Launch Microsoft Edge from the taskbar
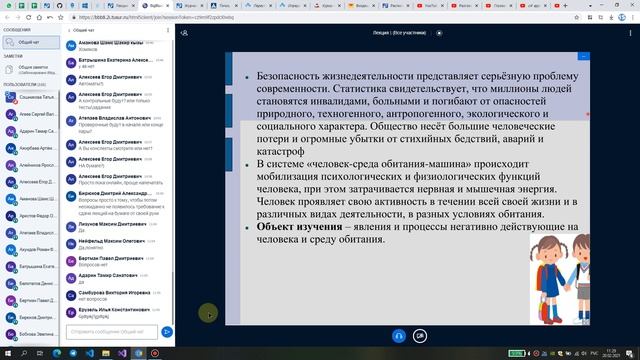 click(57, 353)
